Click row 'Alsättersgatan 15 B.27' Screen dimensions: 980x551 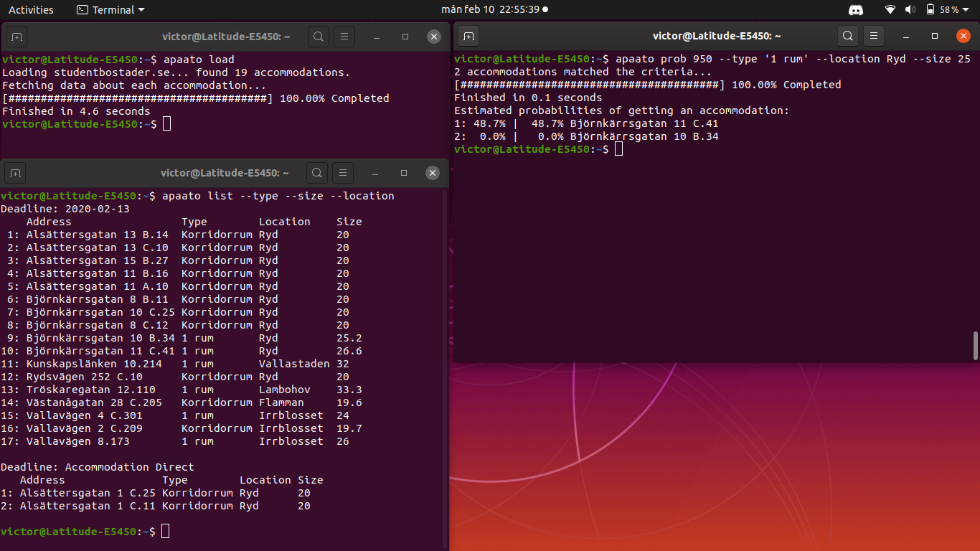pyautogui.click(x=179, y=260)
